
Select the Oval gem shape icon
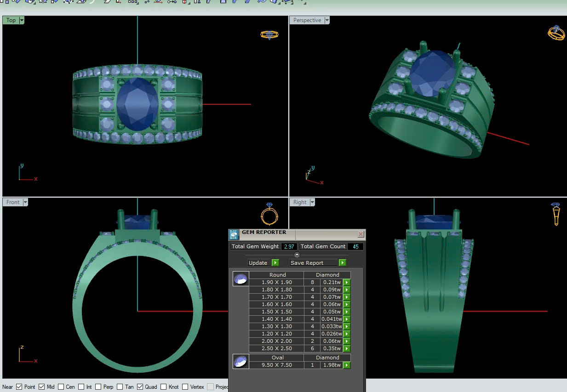241,361
